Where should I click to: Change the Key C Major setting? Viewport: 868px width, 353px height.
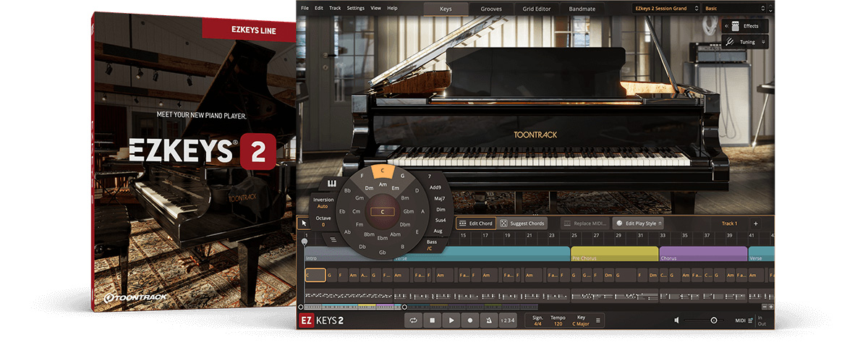(x=582, y=320)
